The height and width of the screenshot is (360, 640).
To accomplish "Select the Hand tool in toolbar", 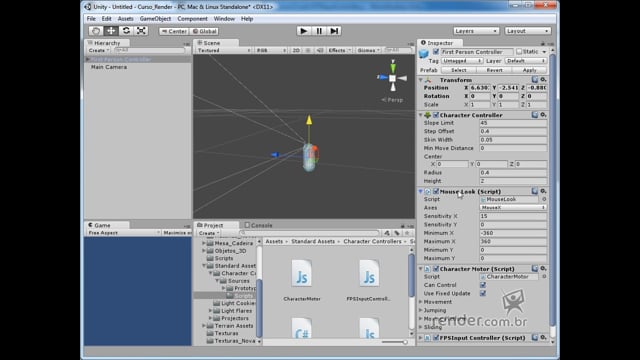I will pos(96,31).
